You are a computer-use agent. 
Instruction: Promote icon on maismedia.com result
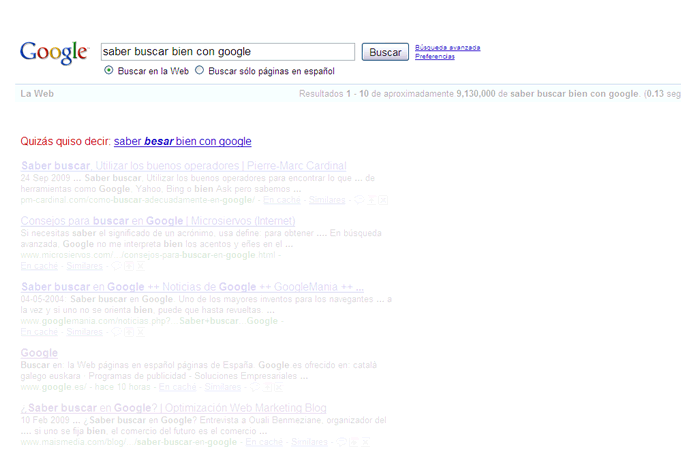(354, 442)
